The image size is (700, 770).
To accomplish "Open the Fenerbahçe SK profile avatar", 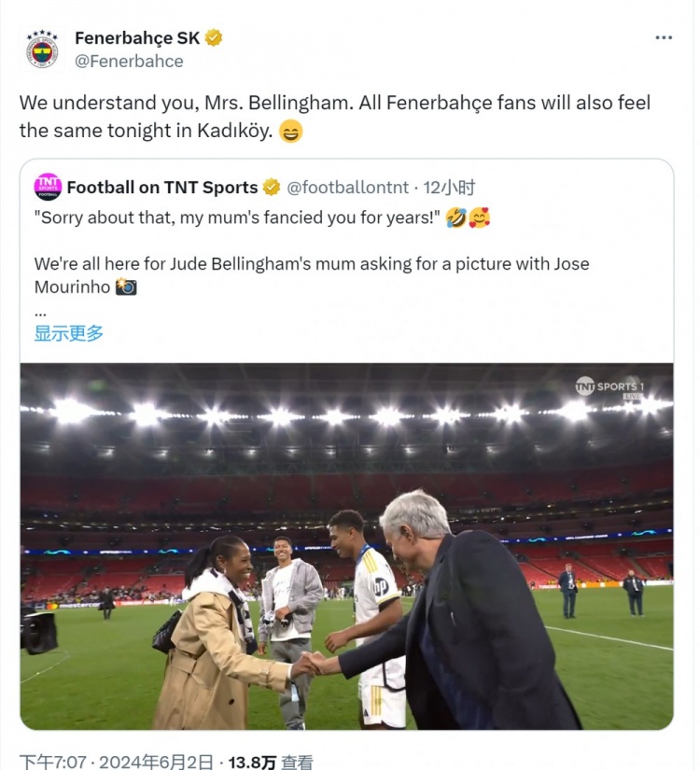I will tap(42, 49).
